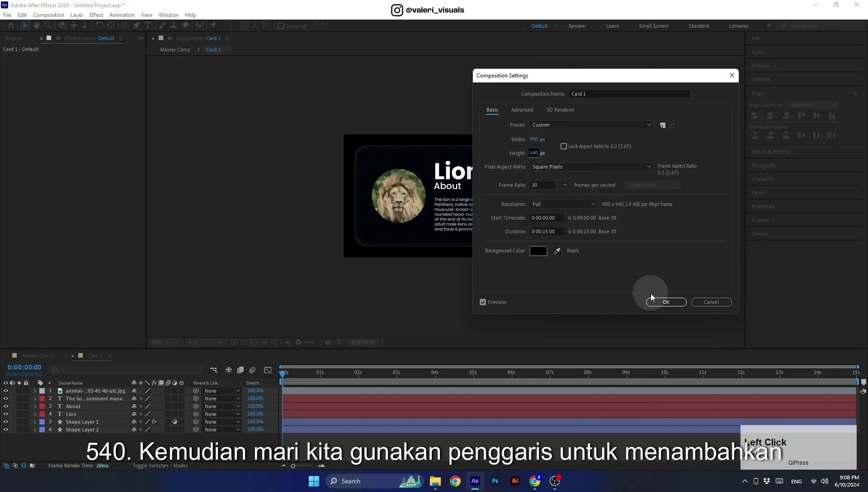Screen dimensions: 868x492
Task: Open the composition mini-flowchart icon
Action: pyautogui.click(x=213, y=370)
